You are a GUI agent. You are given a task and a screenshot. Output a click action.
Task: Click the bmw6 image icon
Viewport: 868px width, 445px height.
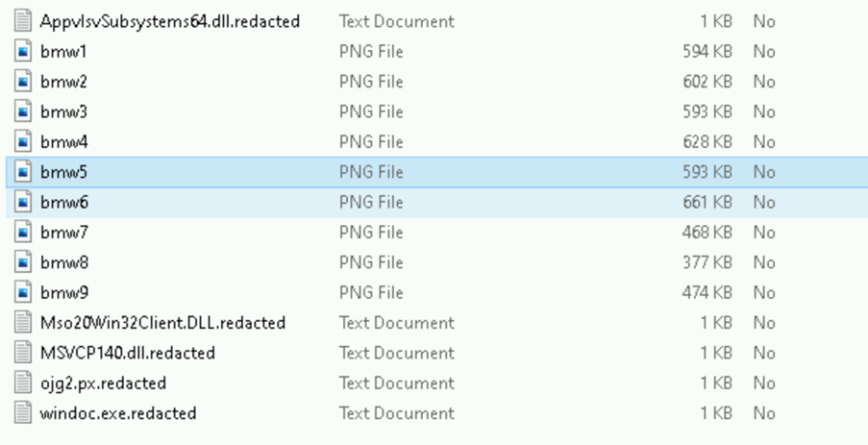click(x=23, y=203)
